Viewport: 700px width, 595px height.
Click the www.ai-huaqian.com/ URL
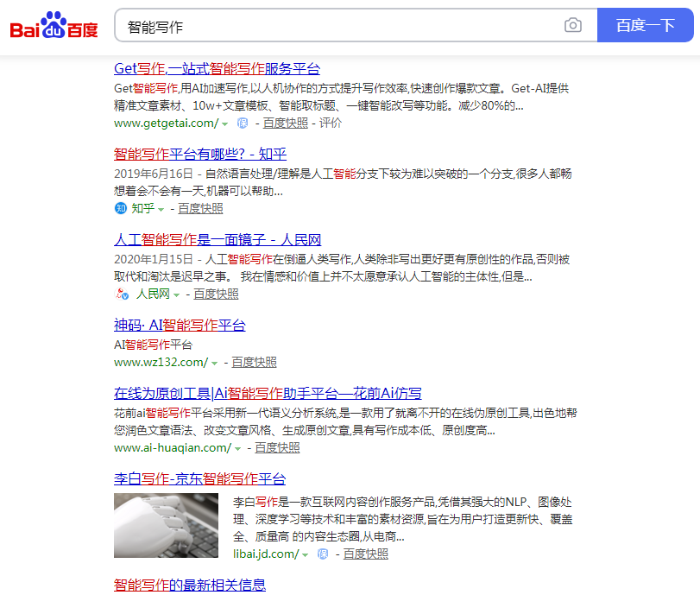(x=173, y=447)
